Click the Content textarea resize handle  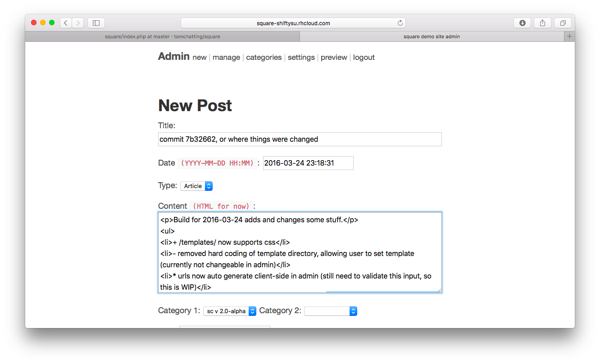(x=439, y=290)
